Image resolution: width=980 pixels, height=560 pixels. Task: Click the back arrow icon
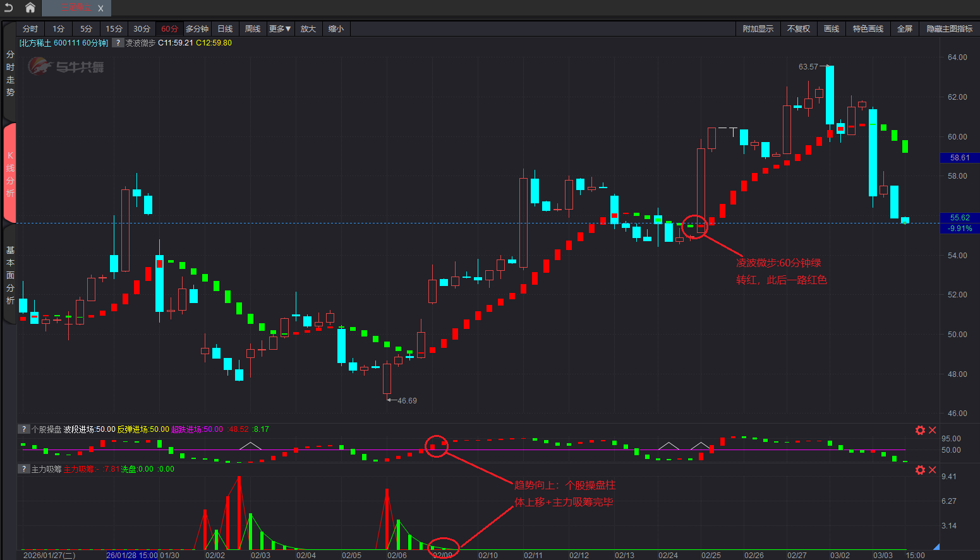coord(8,8)
